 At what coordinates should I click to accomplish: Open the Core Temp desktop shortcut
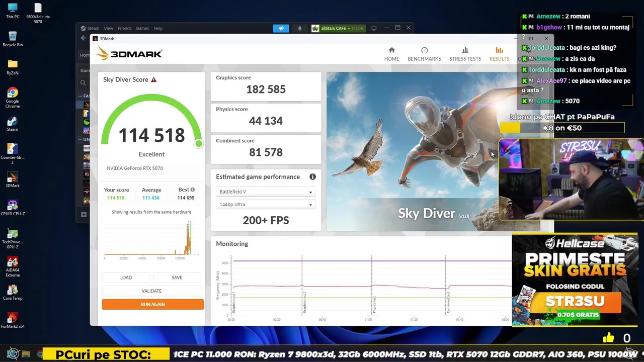click(x=13, y=293)
